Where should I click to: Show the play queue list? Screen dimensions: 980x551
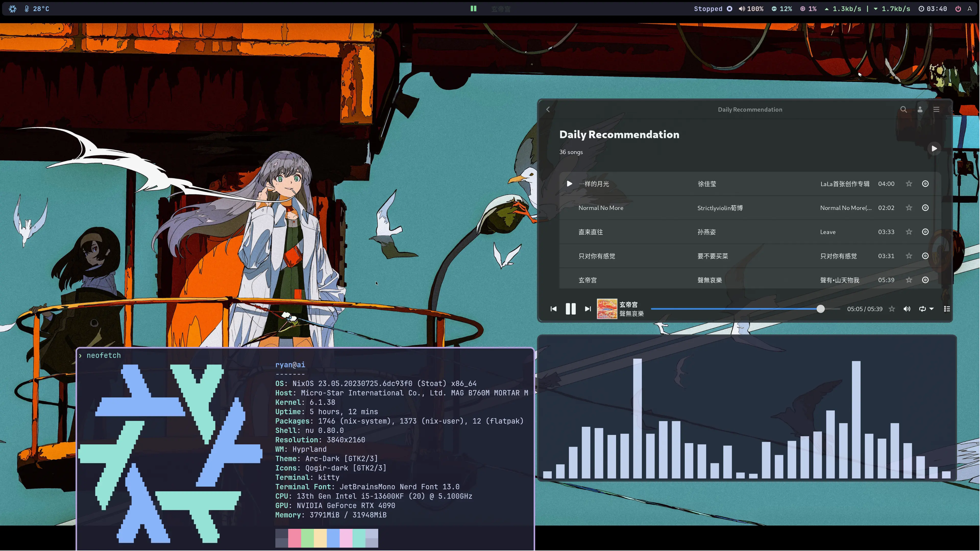(x=947, y=309)
